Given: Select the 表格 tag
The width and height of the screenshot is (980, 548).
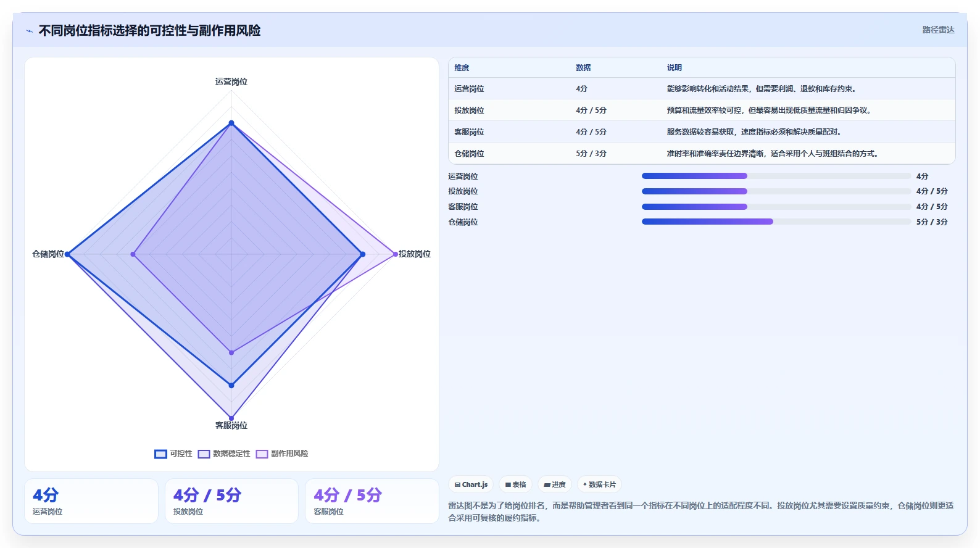Looking at the screenshot, I should [x=515, y=484].
